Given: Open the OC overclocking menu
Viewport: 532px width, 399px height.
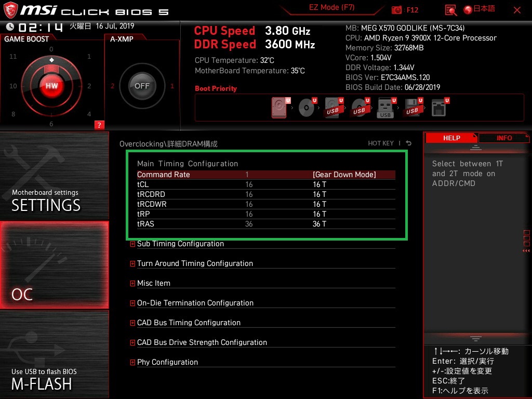Looking at the screenshot, I should coord(54,265).
